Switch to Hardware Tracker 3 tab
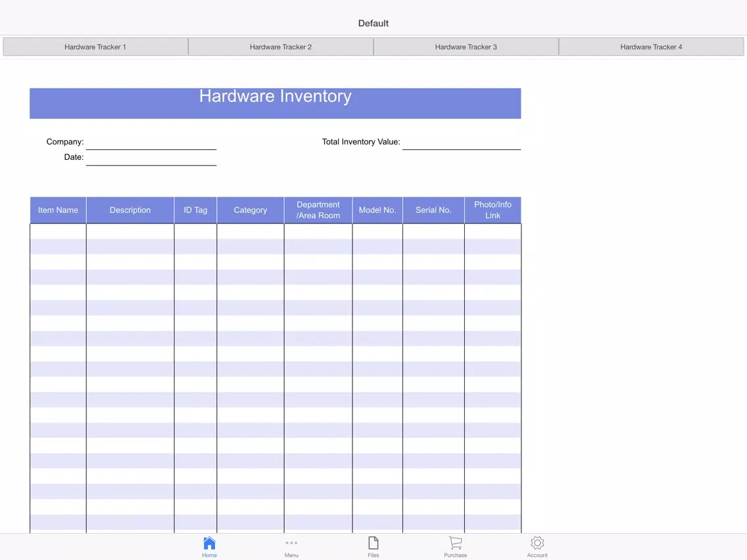747x560 pixels. [466, 47]
